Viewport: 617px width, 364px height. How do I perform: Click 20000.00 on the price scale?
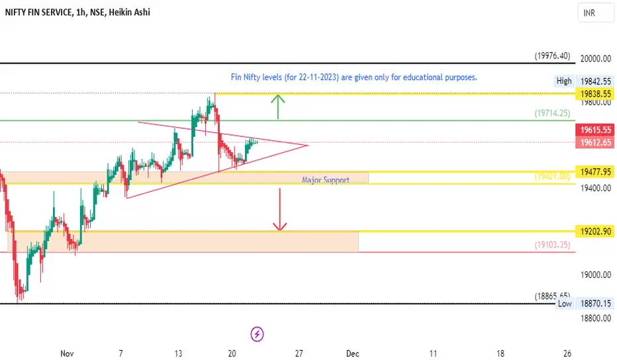point(595,59)
